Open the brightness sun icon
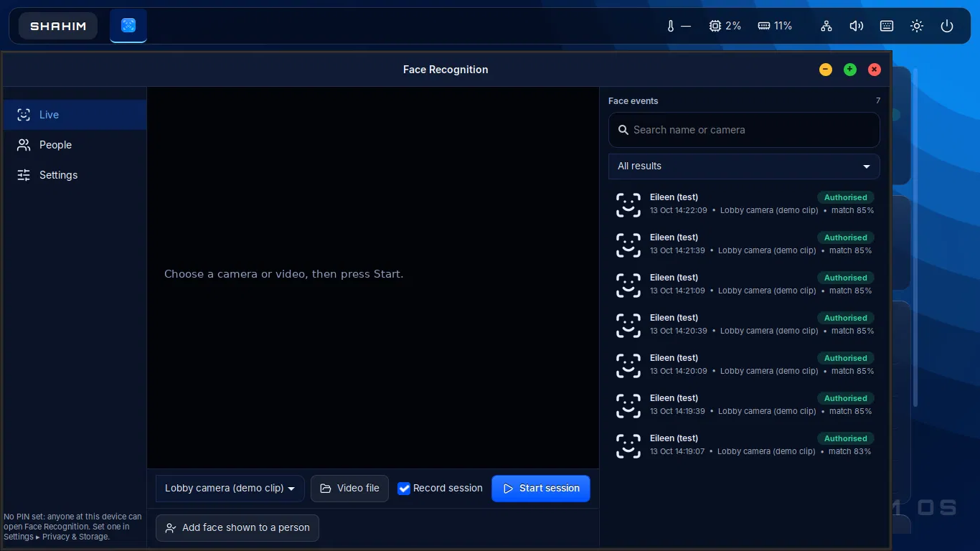Viewport: 980px width, 551px height. [917, 26]
